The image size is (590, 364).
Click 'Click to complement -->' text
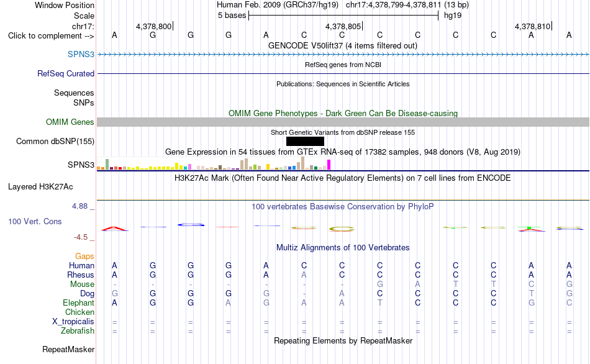click(51, 36)
